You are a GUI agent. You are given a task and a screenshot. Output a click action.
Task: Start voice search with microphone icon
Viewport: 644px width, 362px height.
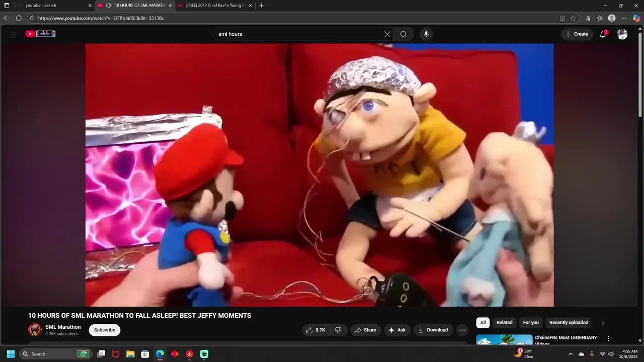426,34
